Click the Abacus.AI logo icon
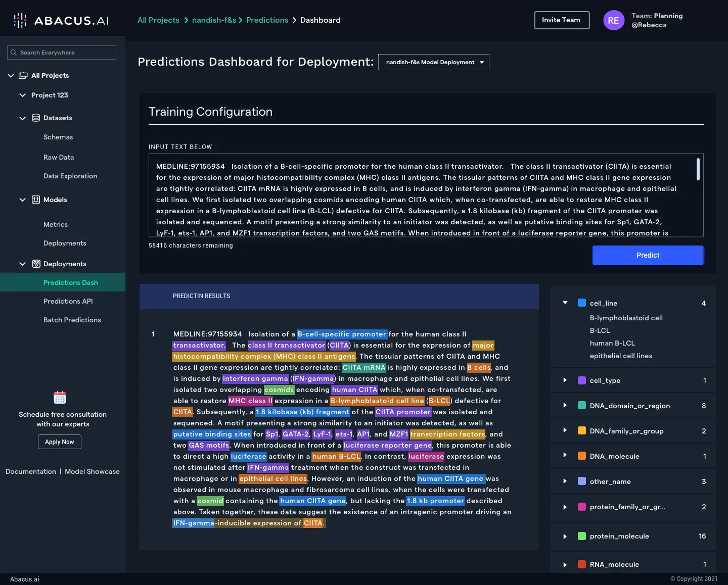 click(20, 20)
